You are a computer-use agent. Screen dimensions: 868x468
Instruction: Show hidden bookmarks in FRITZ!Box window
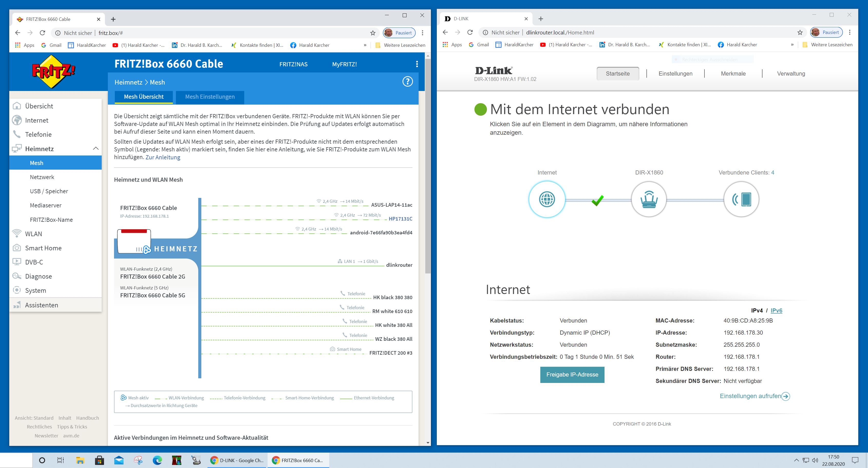coord(365,45)
